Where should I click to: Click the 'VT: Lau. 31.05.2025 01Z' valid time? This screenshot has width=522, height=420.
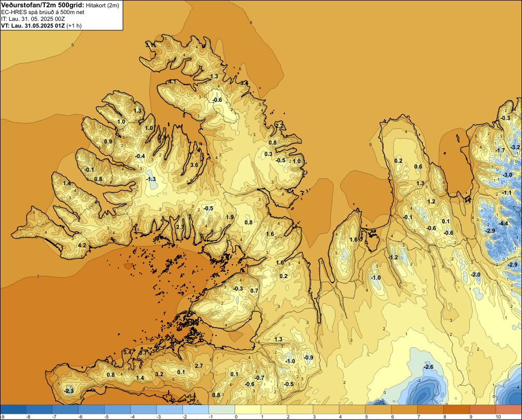(x=33, y=26)
